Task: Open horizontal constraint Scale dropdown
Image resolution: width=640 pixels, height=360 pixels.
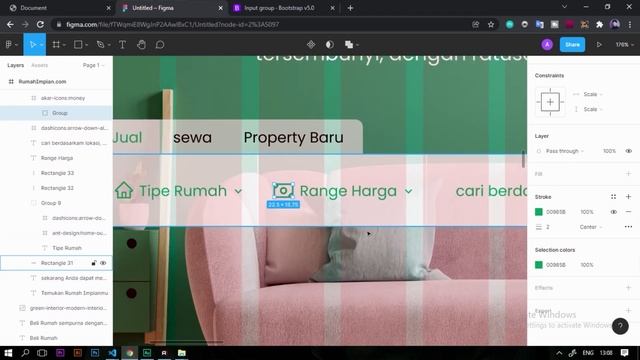Action: [593, 94]
